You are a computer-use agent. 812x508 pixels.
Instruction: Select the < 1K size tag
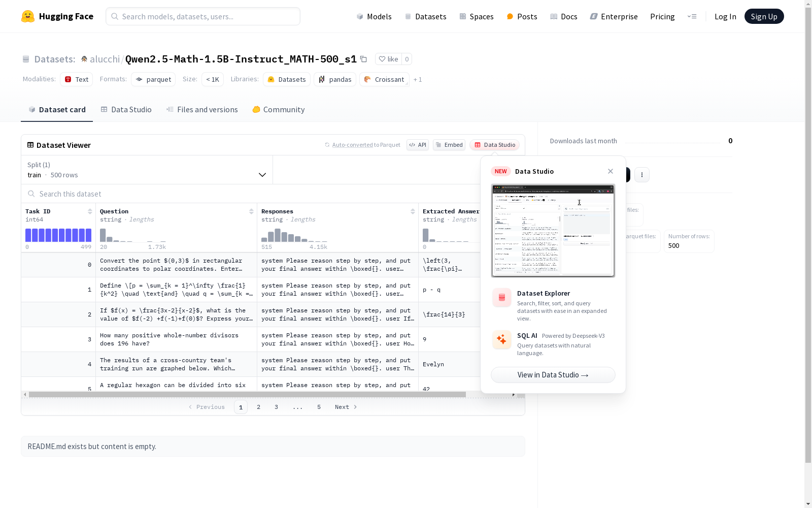point(213,79)
